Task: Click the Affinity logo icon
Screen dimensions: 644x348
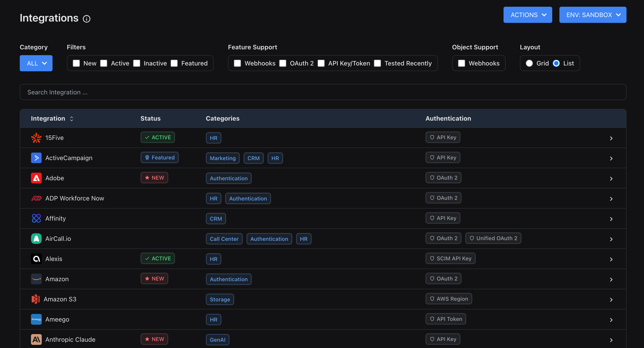Action: pyautogui.click(x=36, y=218)
